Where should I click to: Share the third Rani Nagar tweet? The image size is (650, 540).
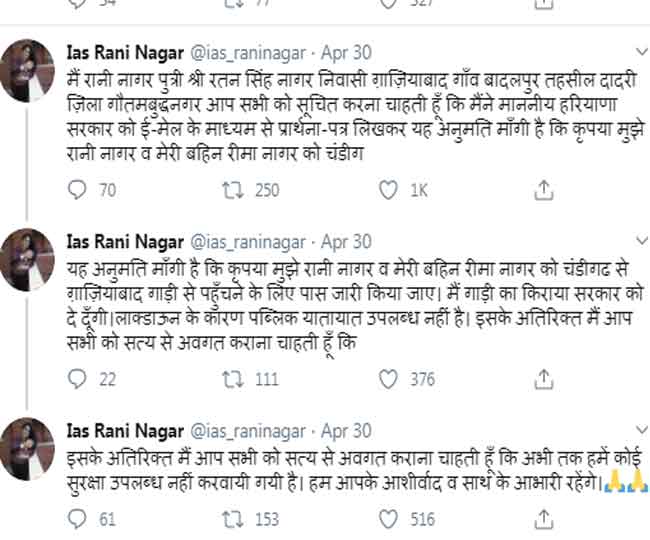(x=545, y=519)
